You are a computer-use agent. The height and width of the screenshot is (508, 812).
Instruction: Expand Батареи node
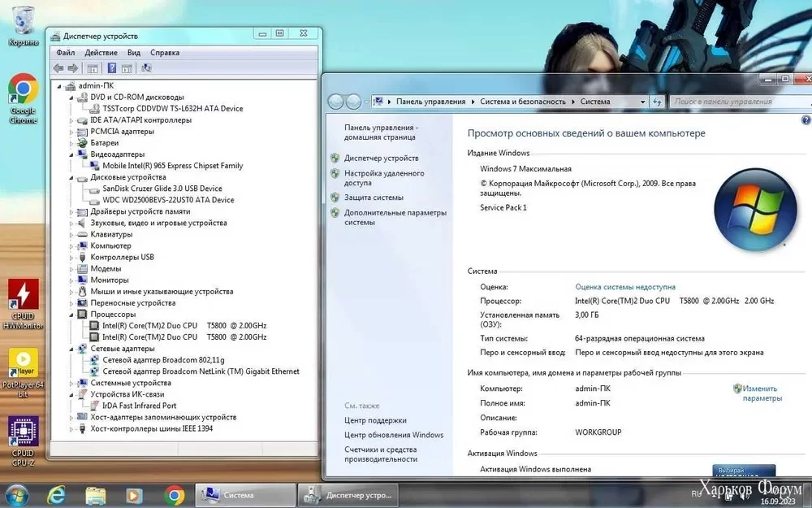71,143
